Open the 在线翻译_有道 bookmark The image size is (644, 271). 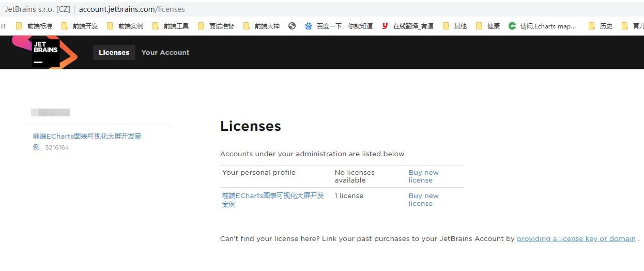click(x=408, y=26)
